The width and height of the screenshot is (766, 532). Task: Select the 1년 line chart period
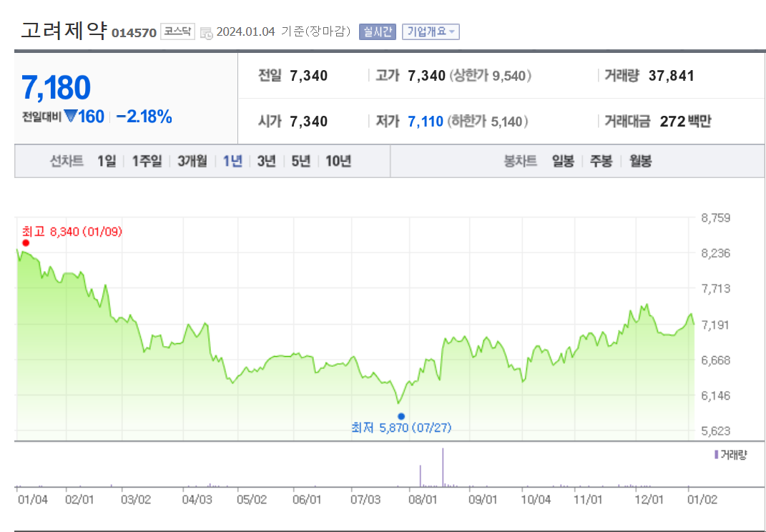coord(232,161)
